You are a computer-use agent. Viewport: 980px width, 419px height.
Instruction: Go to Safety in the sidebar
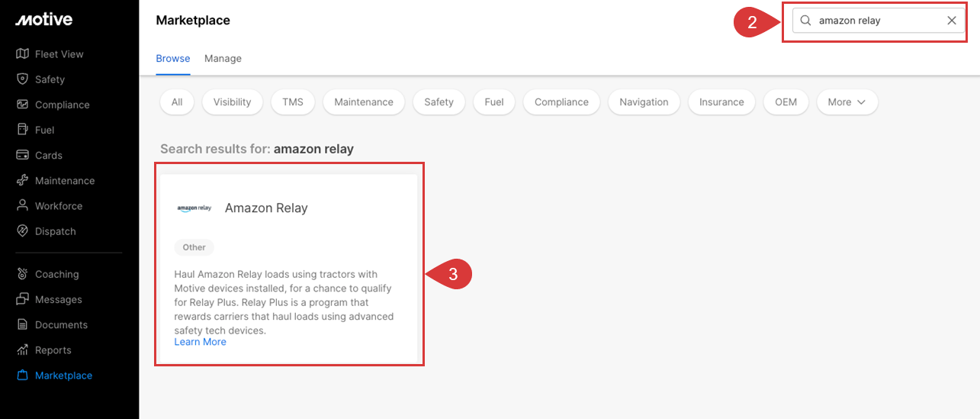[x=50, y=79]
